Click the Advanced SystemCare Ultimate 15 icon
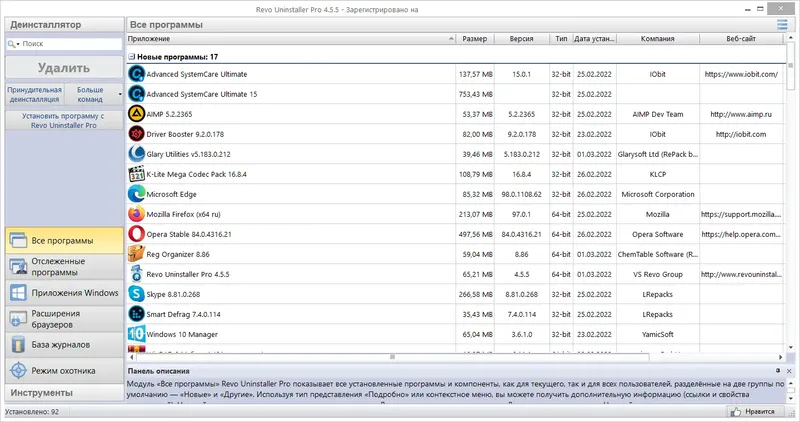 coord(136,94)
